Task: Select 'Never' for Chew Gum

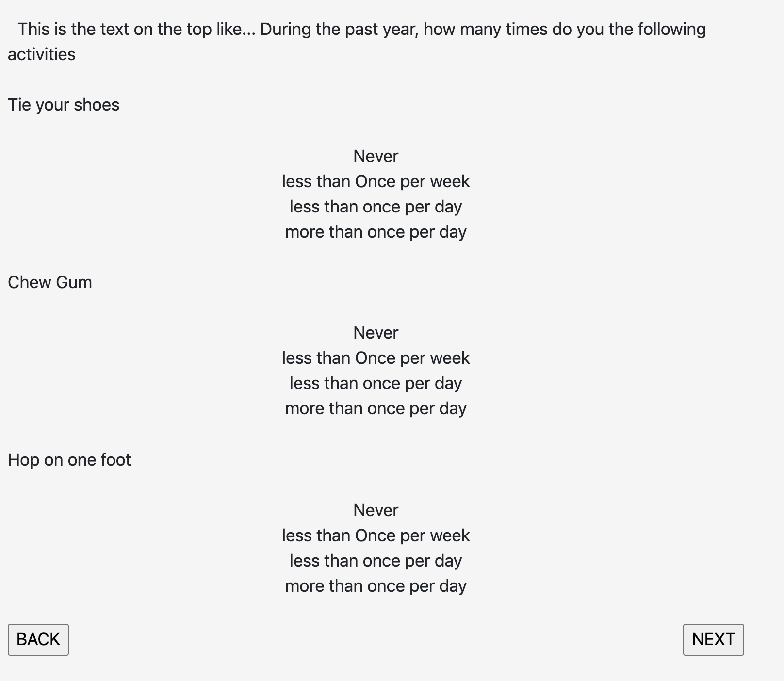Action: click(376, 333)
